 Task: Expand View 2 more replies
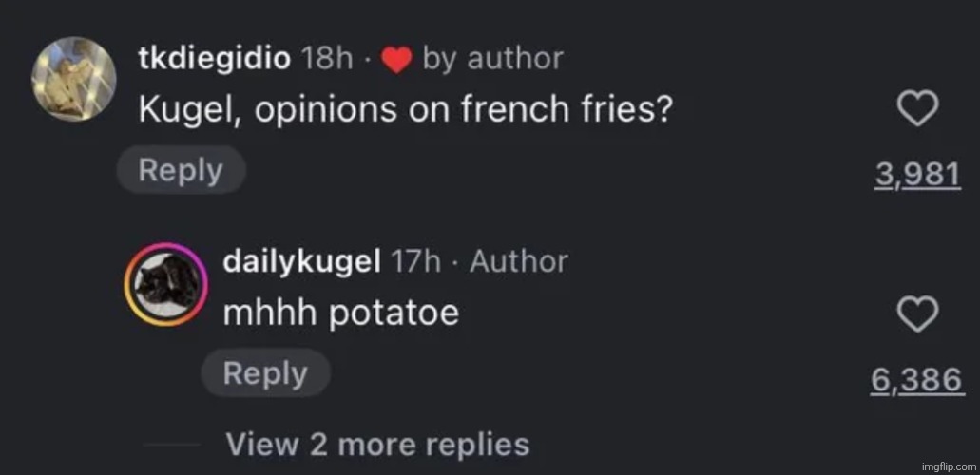tap(376, 444)
